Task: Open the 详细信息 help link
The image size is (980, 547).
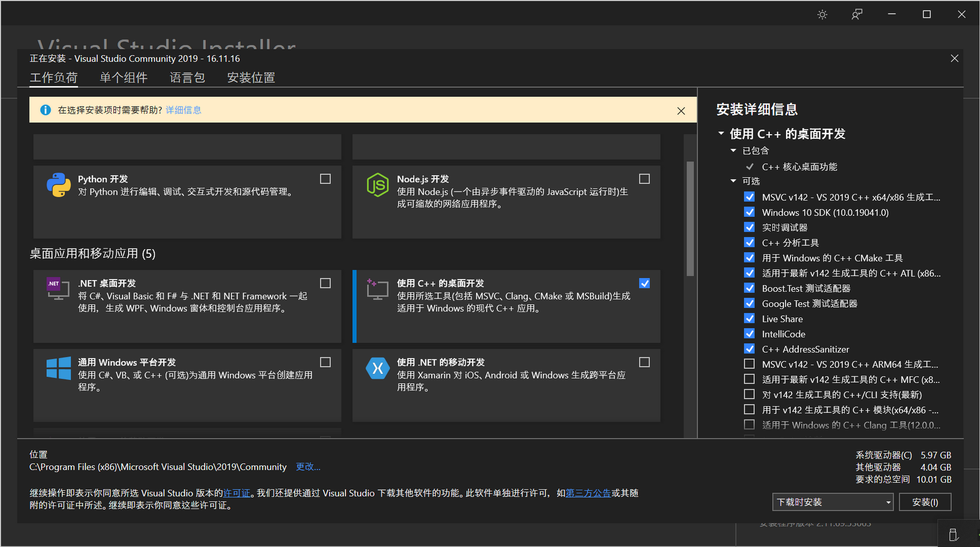Action: [183, 110]
